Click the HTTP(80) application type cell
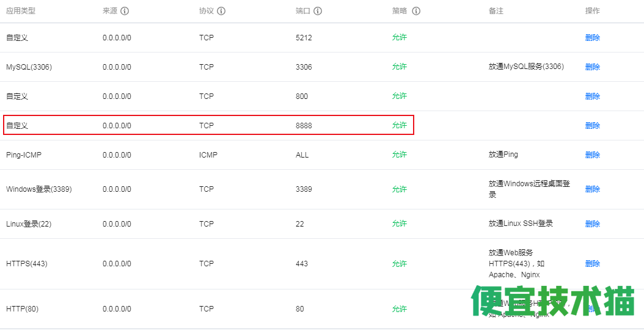This screenshot has width=644, height=331. point(22,309)
